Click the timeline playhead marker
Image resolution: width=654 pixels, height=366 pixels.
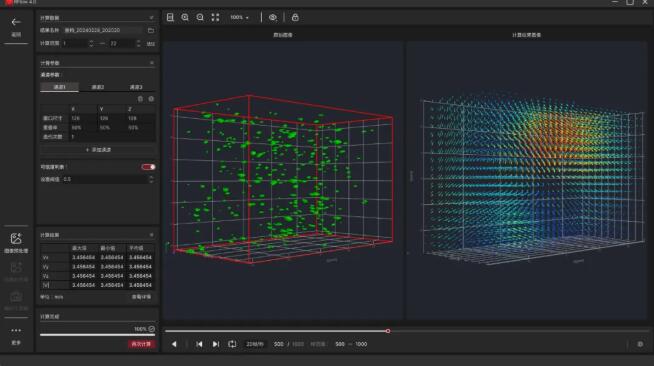point(388,331)
